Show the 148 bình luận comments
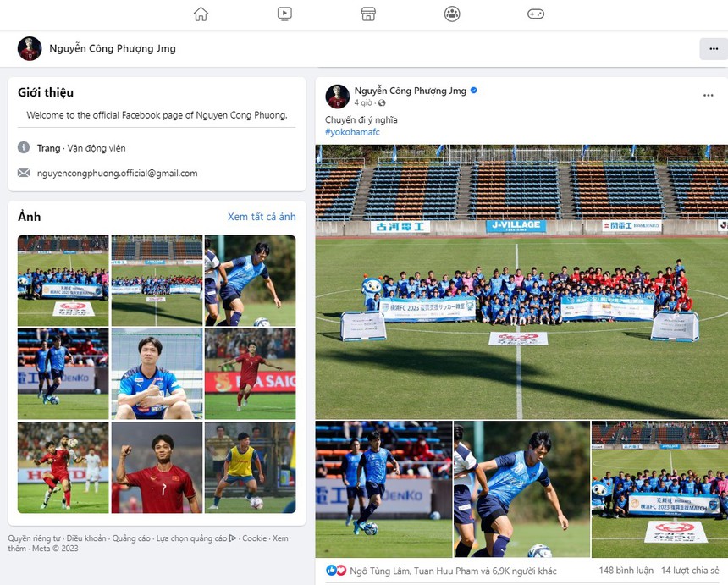 point(626,570)
